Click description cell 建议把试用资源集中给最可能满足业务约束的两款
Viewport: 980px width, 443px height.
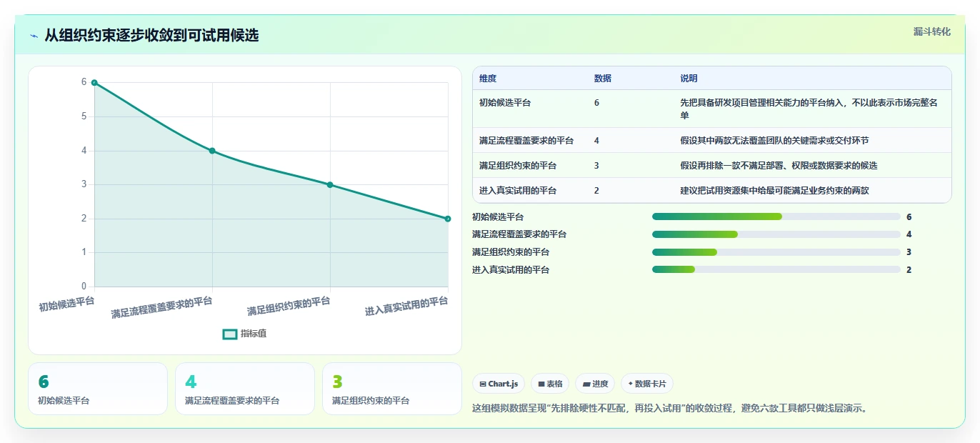(x=774, y=191)
